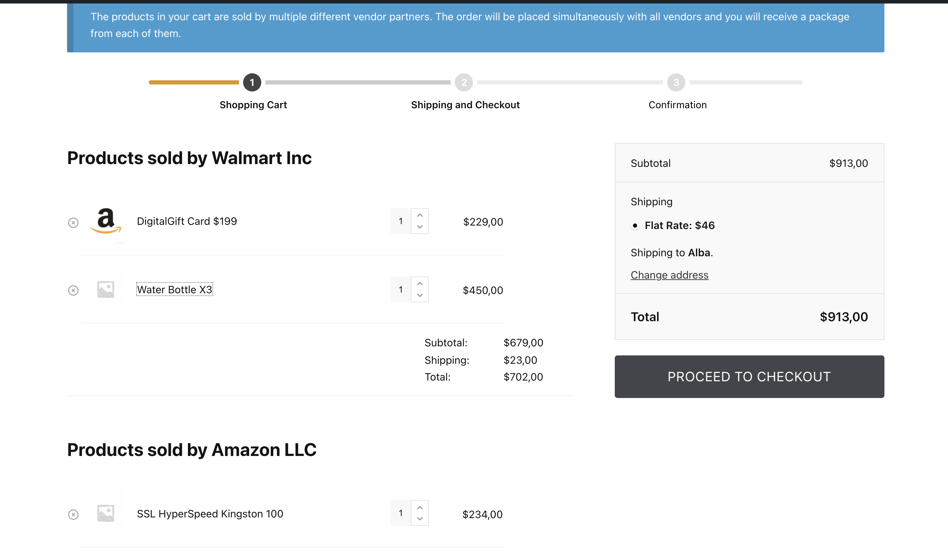
Task: Open SSL HyperSpeed Kingston 100 product link
Action: click(210, 514)
